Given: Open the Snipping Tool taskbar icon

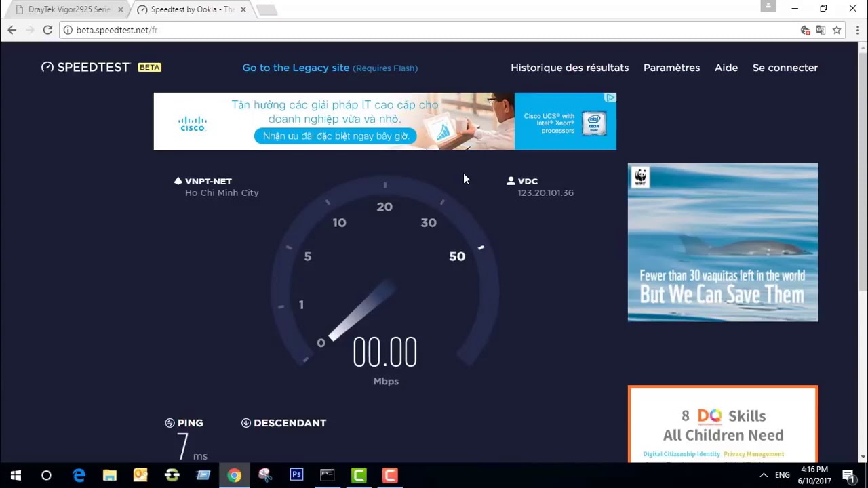Looking at the screenshot, I should click(x=265, y=475).
